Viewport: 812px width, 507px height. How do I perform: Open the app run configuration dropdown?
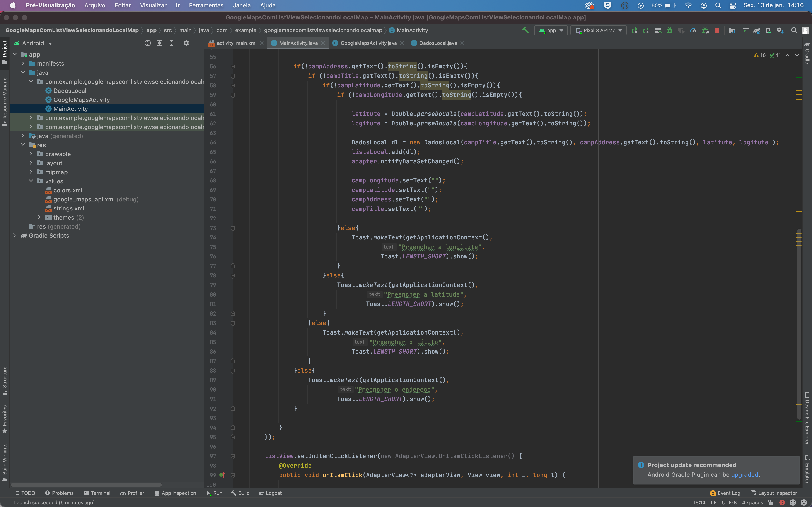(x=551, y=30)
